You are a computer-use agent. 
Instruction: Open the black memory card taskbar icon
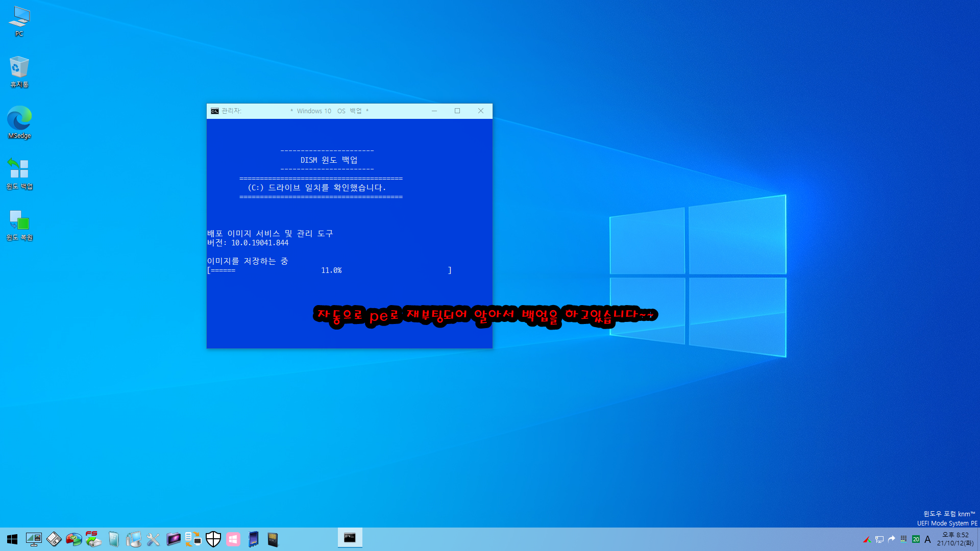[273, 539]
